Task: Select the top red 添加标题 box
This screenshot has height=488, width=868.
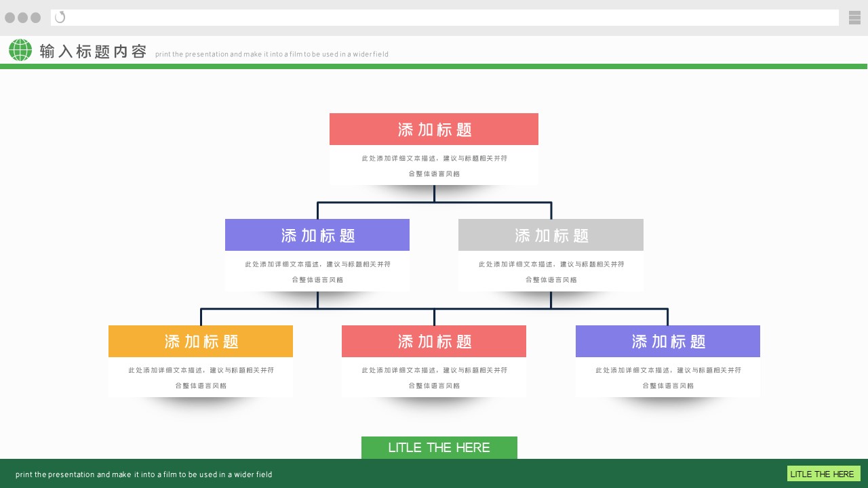Action: click(434, 129)
